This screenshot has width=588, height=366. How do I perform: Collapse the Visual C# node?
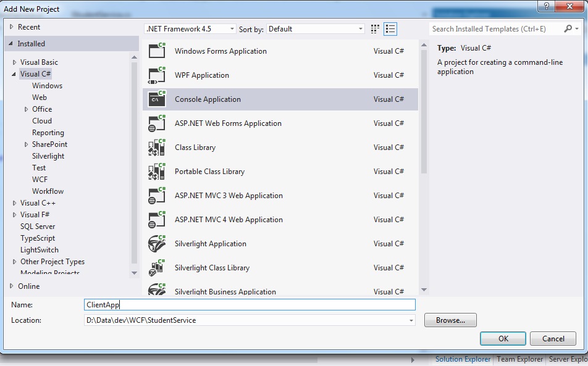(x=14, y=74)
